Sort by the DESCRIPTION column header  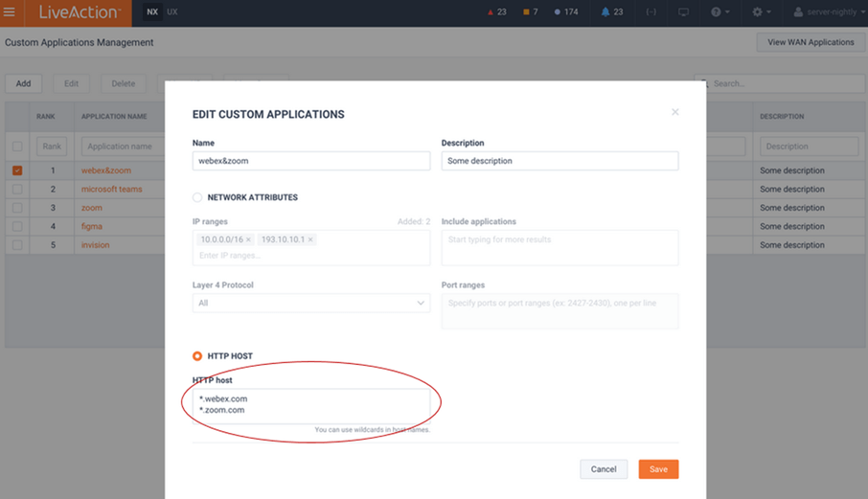pos(782,117)
